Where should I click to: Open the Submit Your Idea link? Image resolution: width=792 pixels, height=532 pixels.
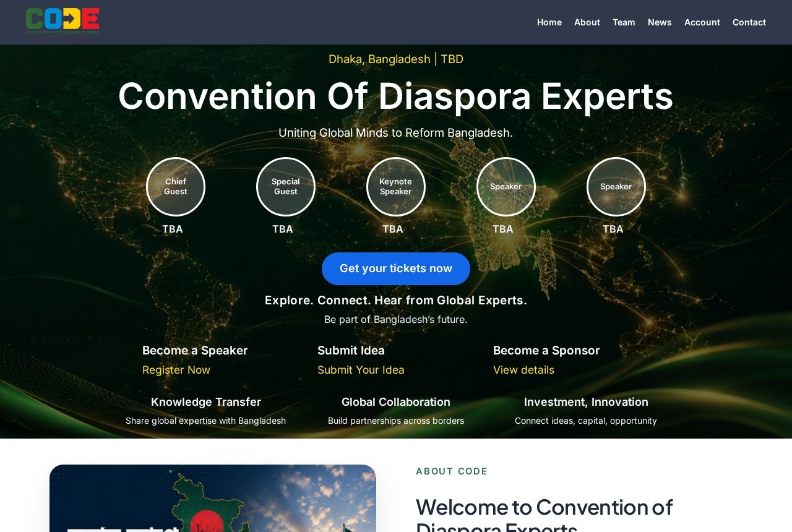361,370
